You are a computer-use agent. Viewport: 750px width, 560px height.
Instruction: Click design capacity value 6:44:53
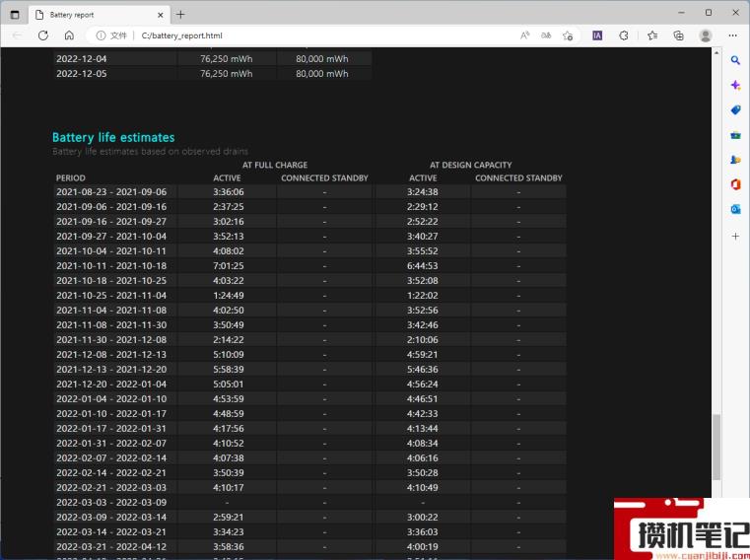423,265
